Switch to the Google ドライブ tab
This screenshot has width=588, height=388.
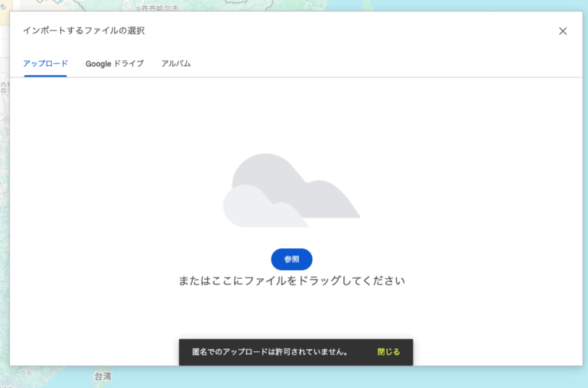114,64
